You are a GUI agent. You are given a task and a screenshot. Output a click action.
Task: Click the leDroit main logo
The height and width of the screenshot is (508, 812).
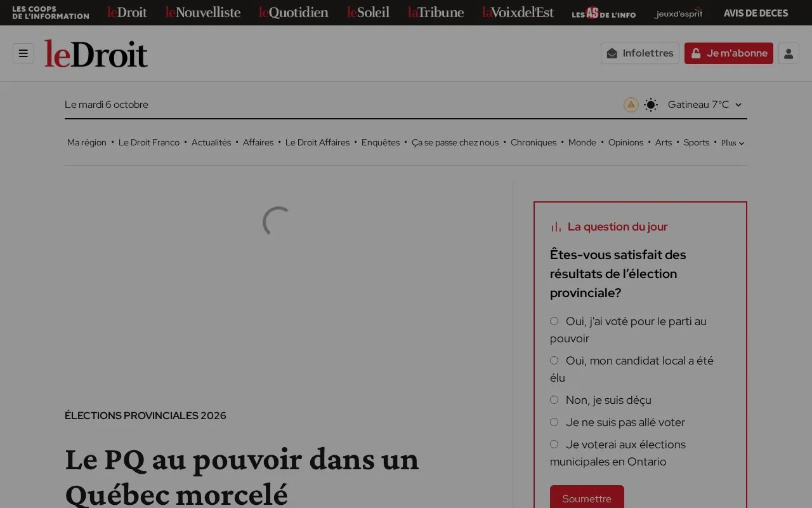(96, 53)
